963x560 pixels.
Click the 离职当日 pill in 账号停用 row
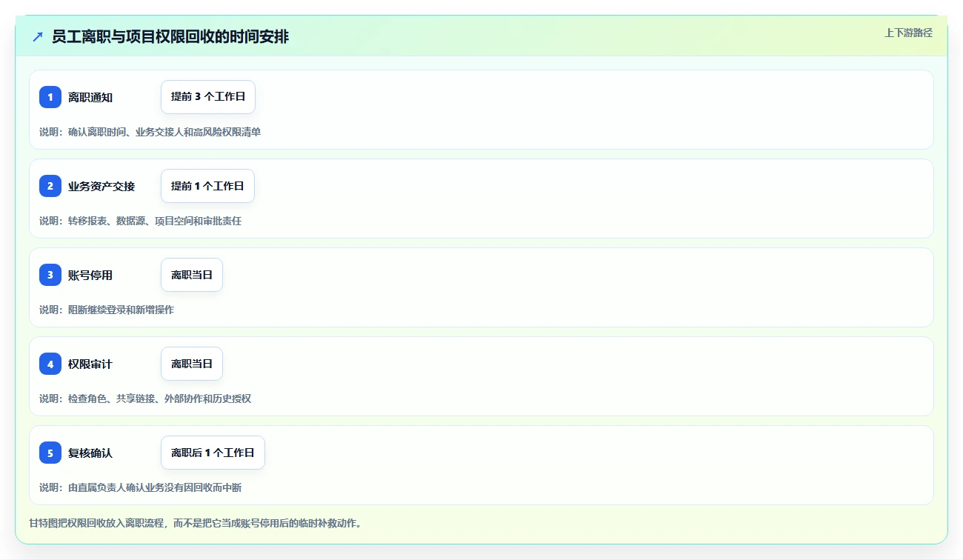pyautogui.click(x=192, y=275)
